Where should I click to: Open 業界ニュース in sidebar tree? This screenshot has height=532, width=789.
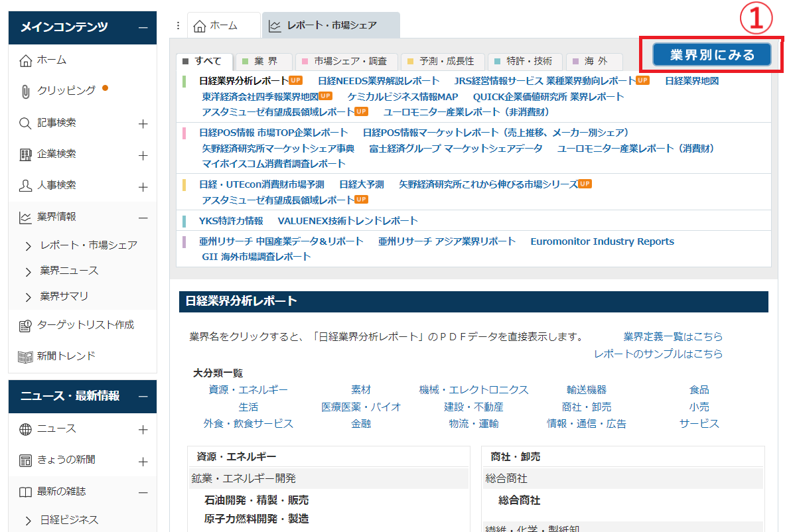coord(69,271)
